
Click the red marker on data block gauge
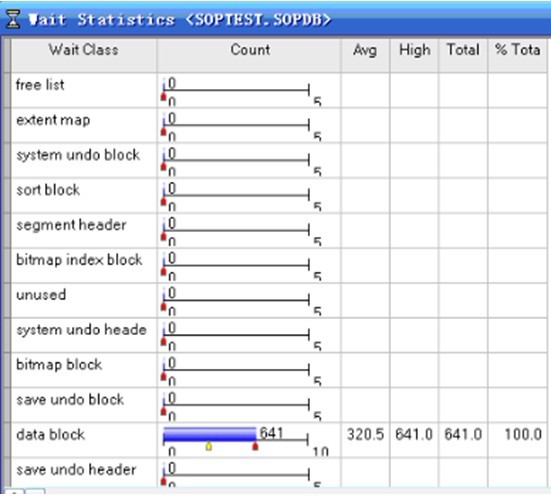click(x=255, y=446)
